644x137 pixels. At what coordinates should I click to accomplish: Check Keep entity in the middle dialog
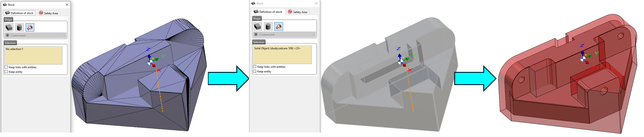coord(255,71)
